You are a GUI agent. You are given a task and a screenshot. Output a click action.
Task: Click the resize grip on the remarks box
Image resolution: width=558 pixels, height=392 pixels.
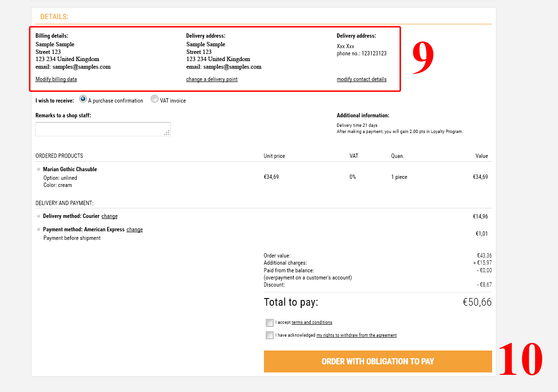167,133
